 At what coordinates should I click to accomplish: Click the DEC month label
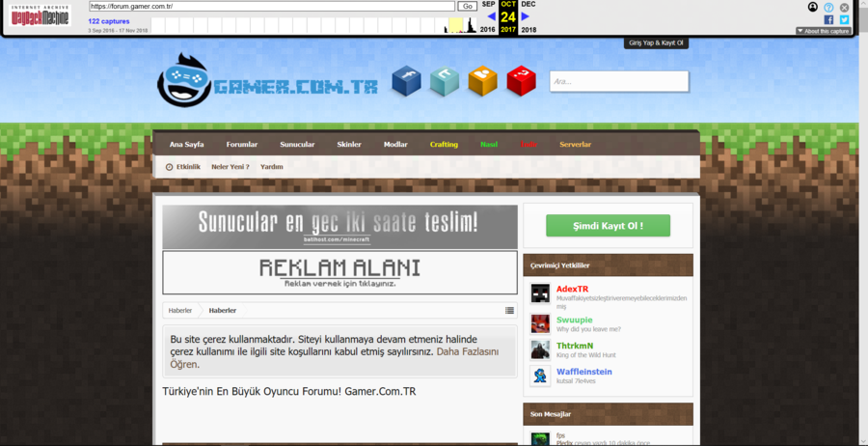[529, 5]
